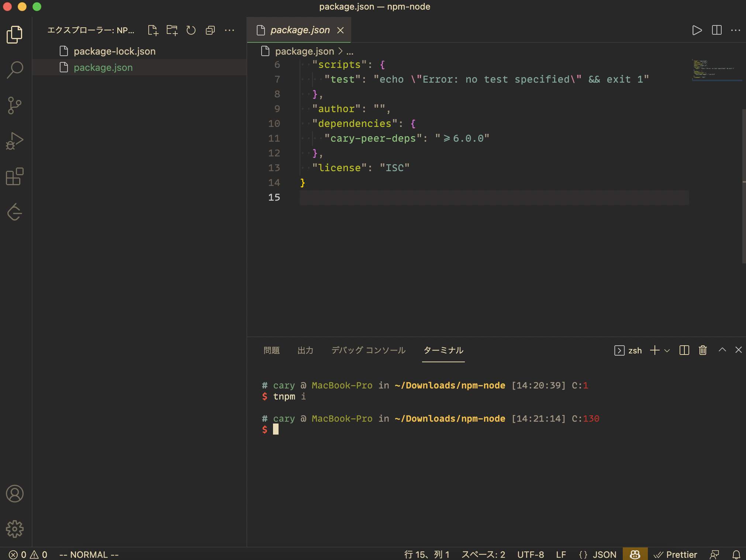Split the terminal pane
The image size is (746, 560).
(684, 350)
